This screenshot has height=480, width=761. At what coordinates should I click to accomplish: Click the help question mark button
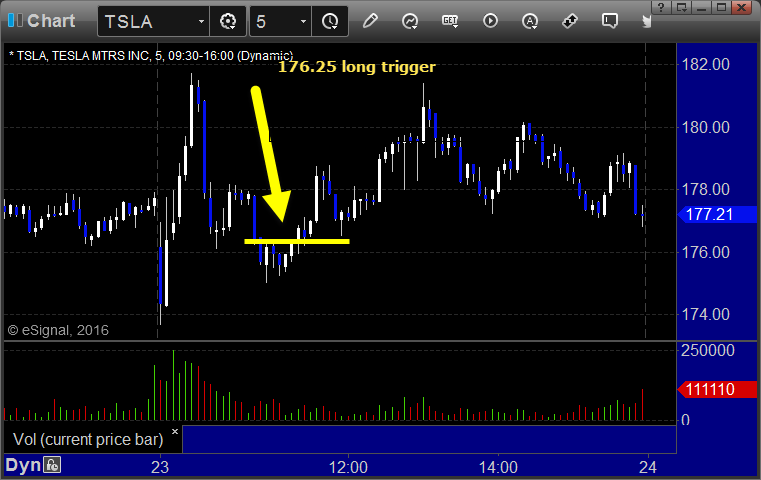[661, 7]
